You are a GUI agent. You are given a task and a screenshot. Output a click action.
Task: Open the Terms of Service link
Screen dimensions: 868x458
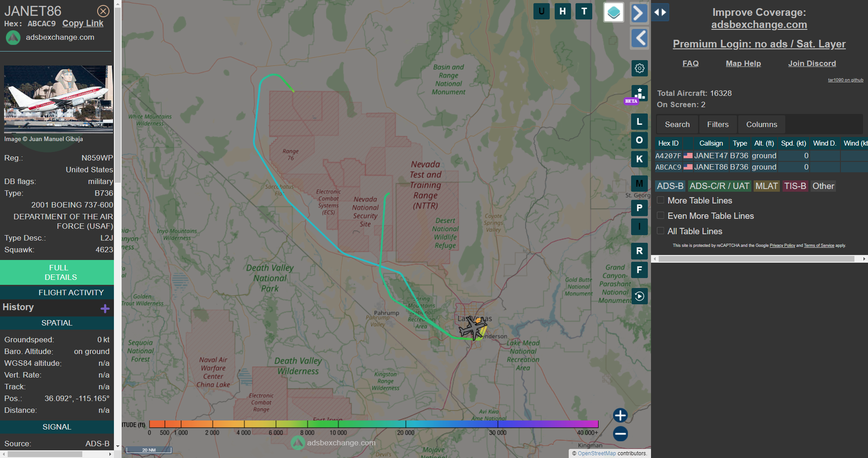point(819,246)
